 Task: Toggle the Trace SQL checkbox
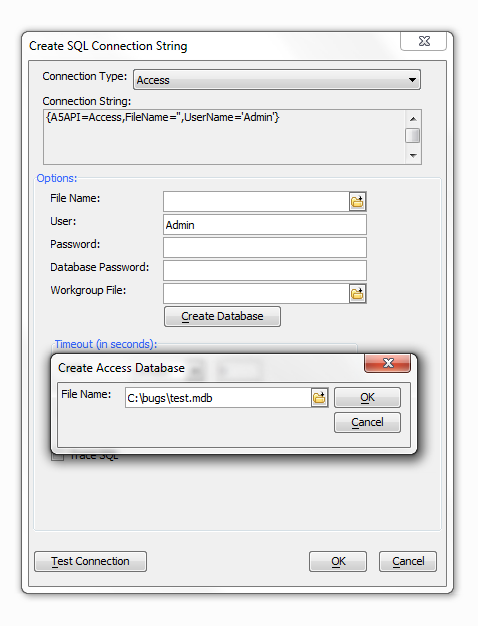click(x=58, y=456)
